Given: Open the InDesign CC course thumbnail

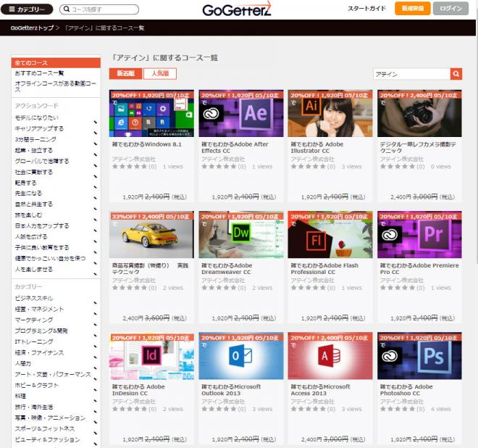Looking at the screenshot, I should [151, 356].
